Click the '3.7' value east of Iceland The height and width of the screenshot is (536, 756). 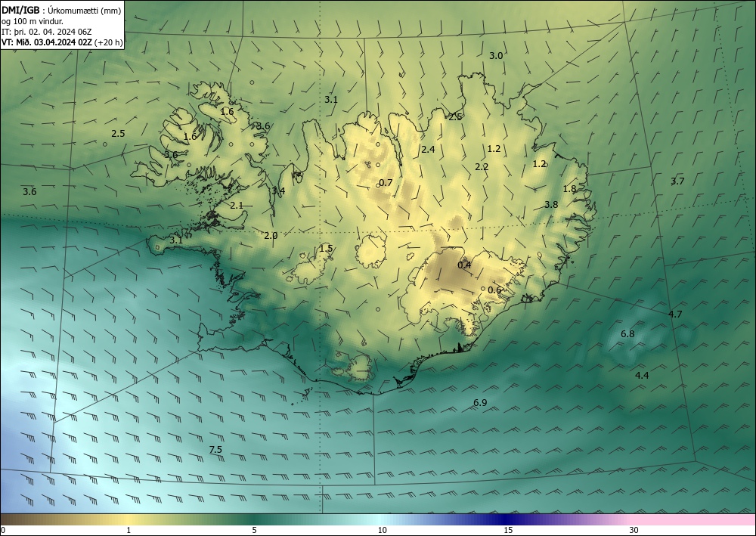point(677,181)
